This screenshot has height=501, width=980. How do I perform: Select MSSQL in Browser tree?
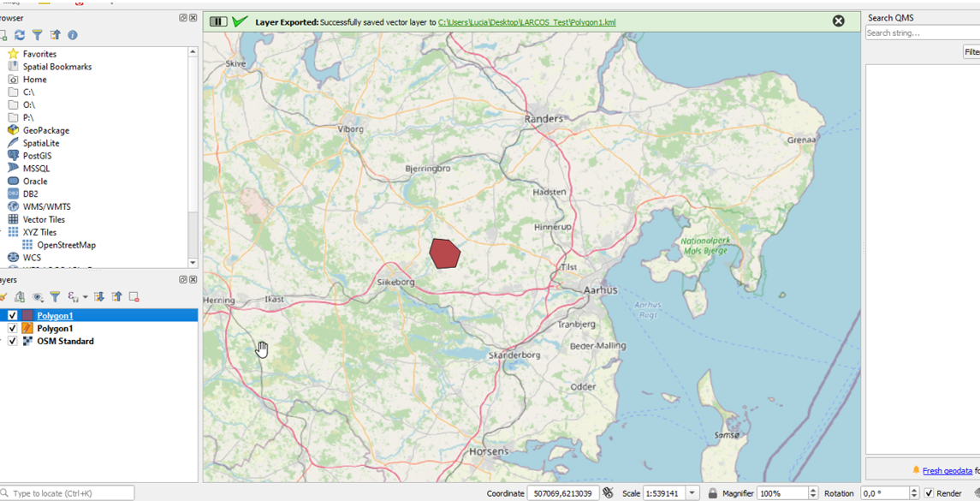click(x=36, y=169)
